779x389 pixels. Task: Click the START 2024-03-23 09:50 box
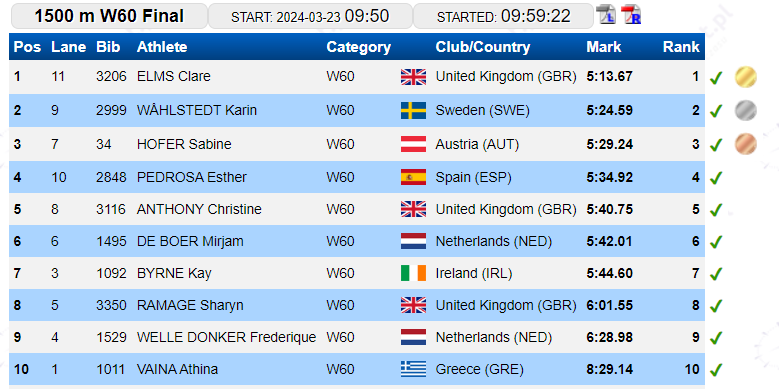pyautogui.click(x=310, y=16)
